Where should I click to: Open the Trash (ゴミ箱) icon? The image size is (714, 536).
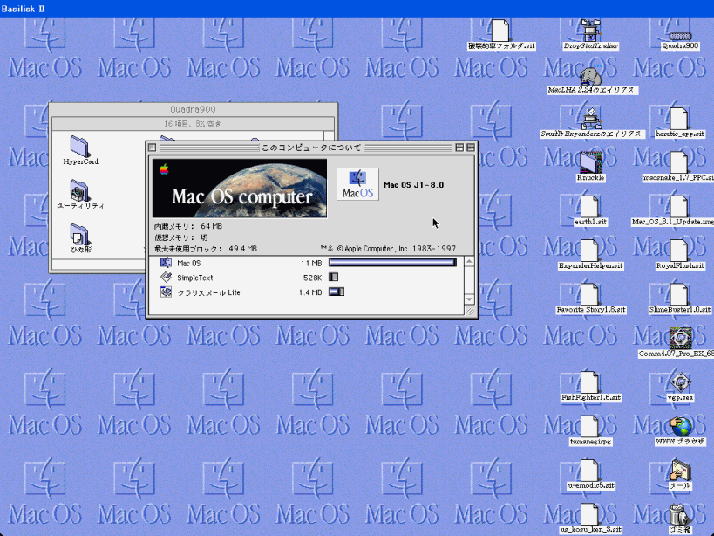(x=679, y=514)
